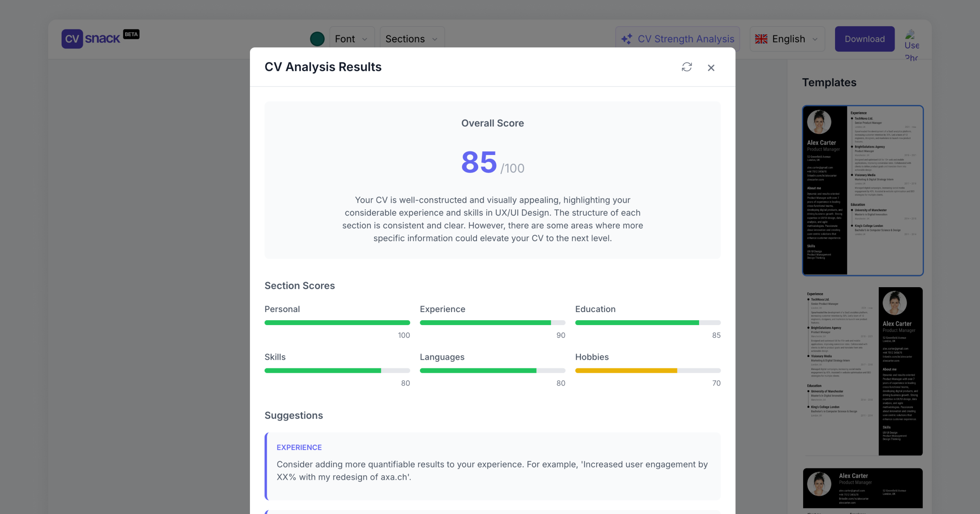Click the Personal score progress bar
980x514 pixels.
[x=337, y=323]
